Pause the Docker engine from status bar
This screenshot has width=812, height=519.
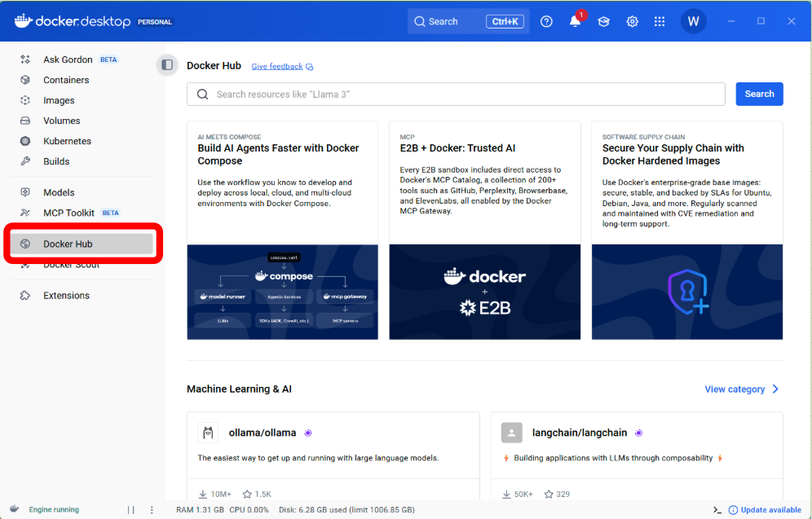click(130, 510)
